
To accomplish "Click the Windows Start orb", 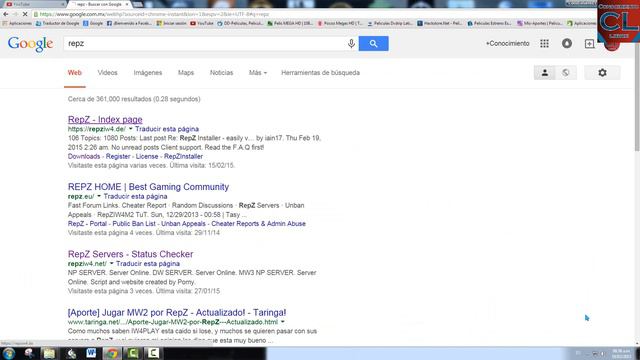I will 9,353.
